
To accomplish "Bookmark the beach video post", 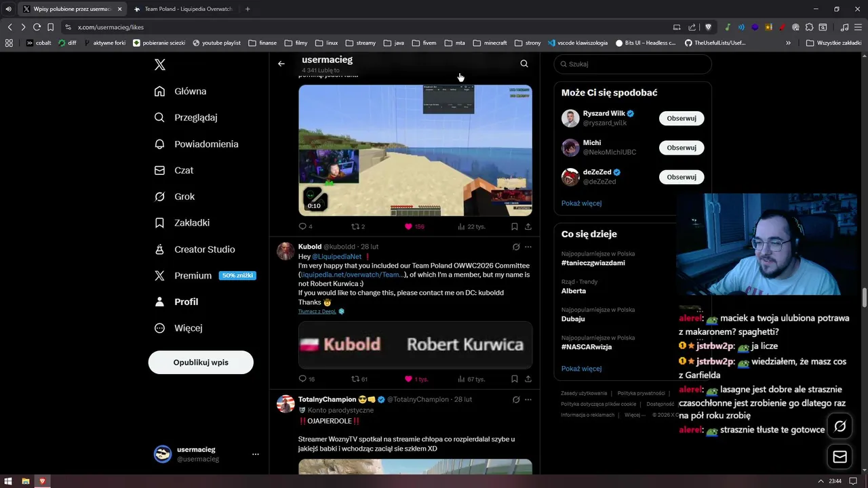I will (x=515, y=226).
